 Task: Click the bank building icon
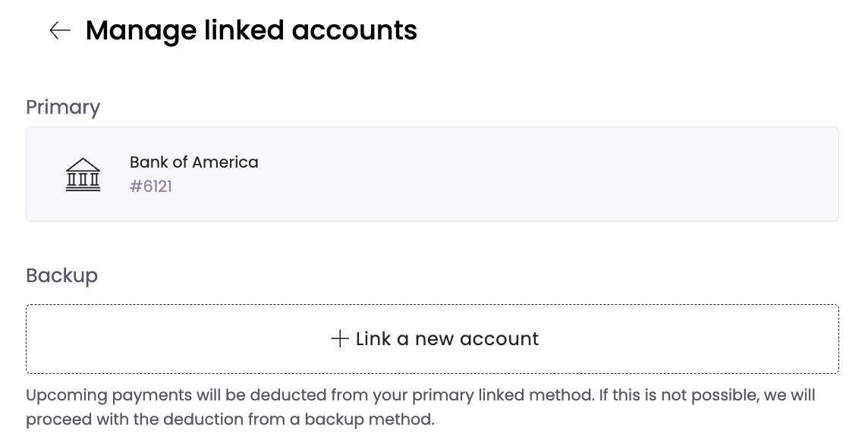[83, 174]
